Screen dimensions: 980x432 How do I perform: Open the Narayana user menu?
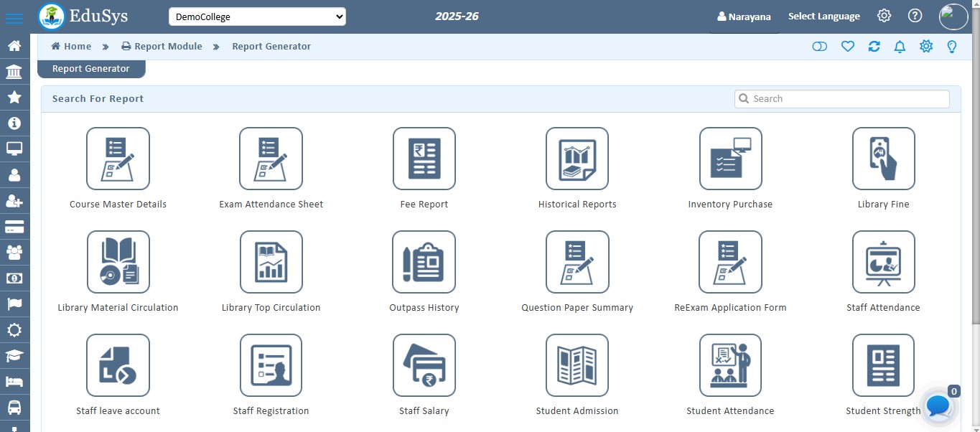pyautogui.click(x=744, y=17)
